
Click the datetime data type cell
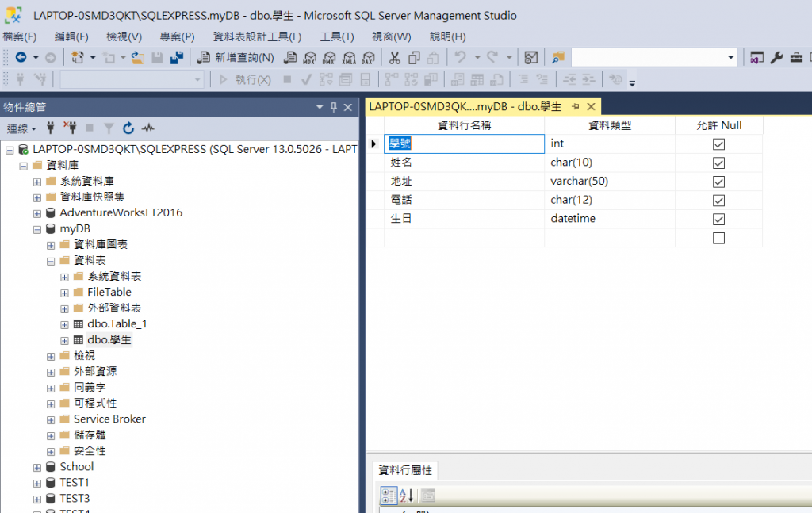coord(610,219)
